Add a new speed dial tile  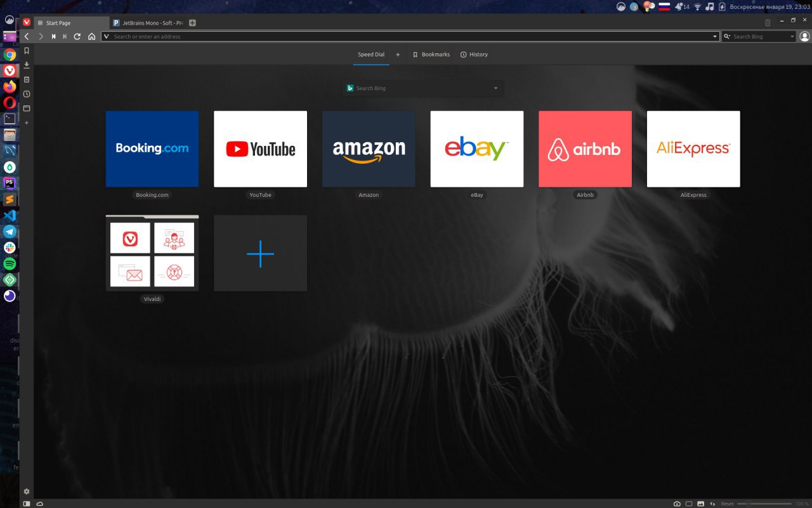tap(261, 253)
